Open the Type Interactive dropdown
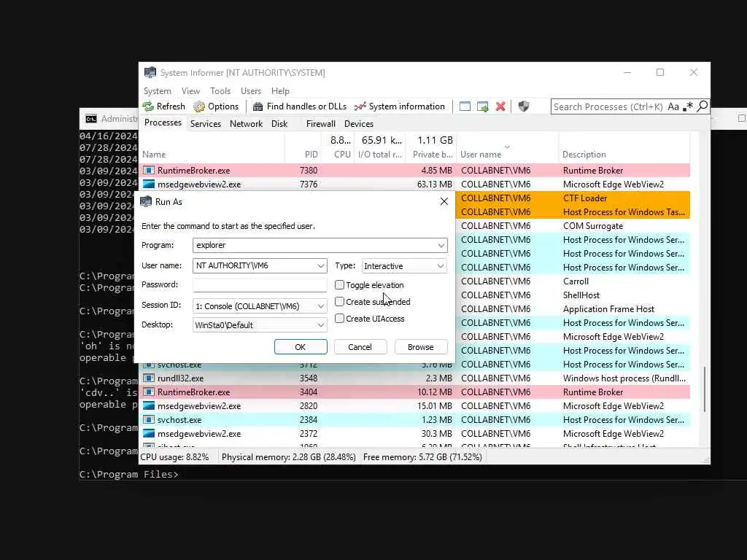Viewport: 747px width, 560px height. pos(441,265)
